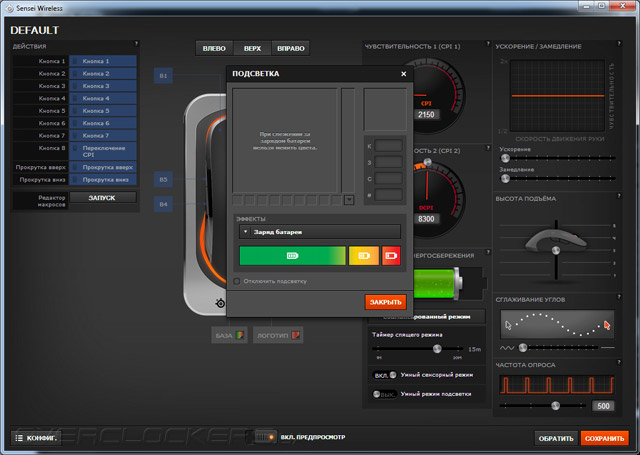
Task: Switch to the Вправо view tab
Action: 291,48
